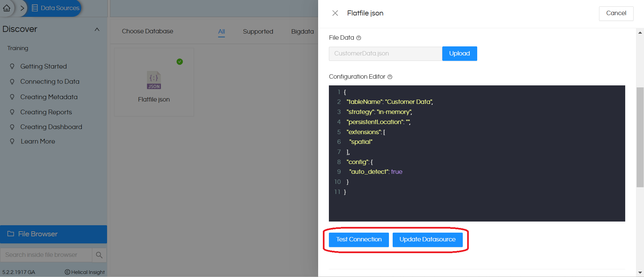Click the persistentLocation line in editor
This screenshot has height=277, width=644.
point(379,122)
